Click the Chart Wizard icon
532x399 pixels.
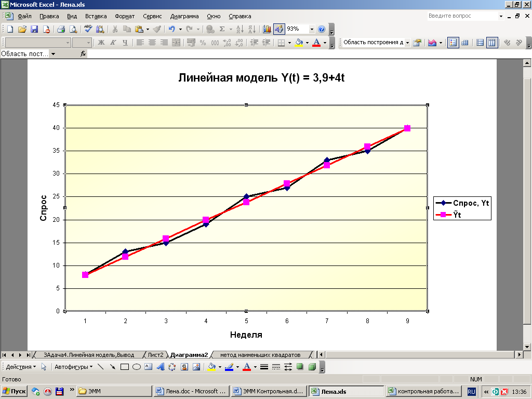[x=267, y=30]
